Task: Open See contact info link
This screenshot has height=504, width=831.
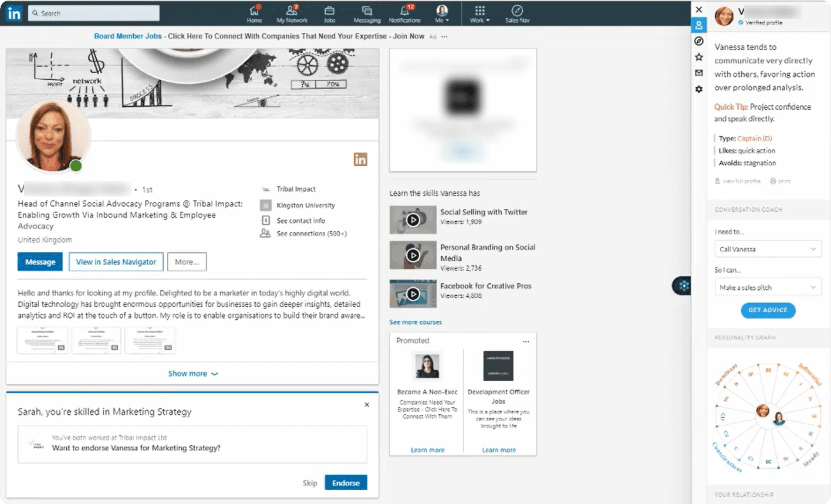Action: (300, 221)
